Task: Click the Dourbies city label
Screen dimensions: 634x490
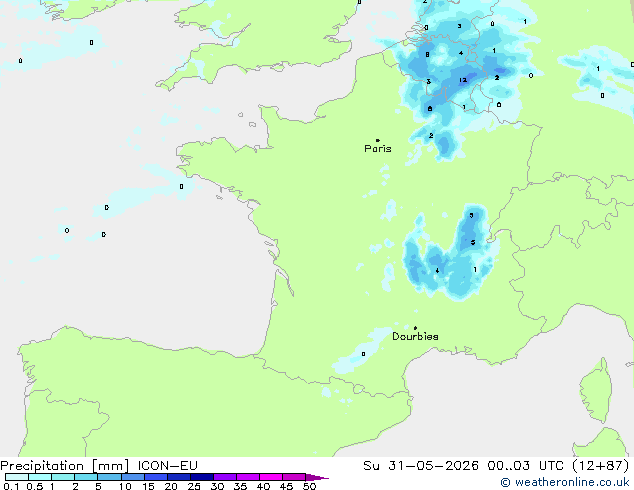Action: [415, 336]
